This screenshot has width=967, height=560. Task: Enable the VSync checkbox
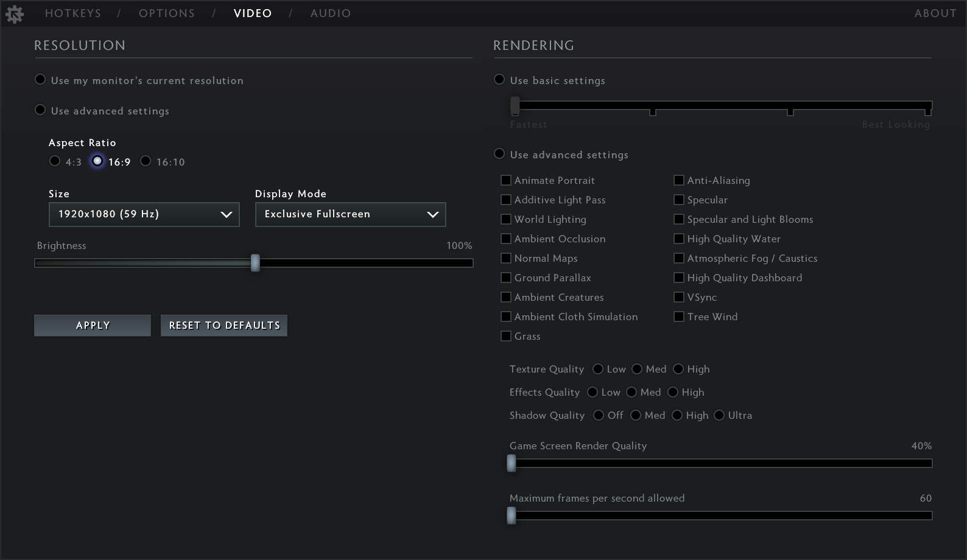tap(679, 297)
